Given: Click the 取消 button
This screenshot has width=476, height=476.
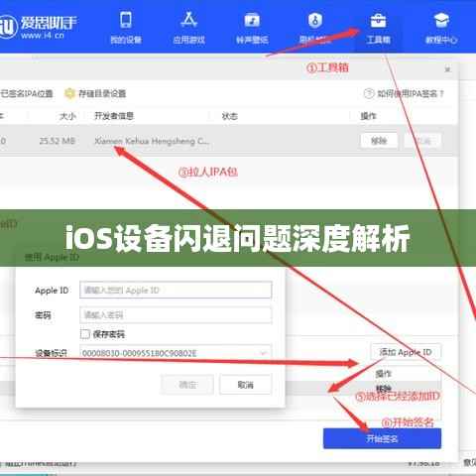Looking at the screenshot, I should pyautogui.click(x=245, y=385).
